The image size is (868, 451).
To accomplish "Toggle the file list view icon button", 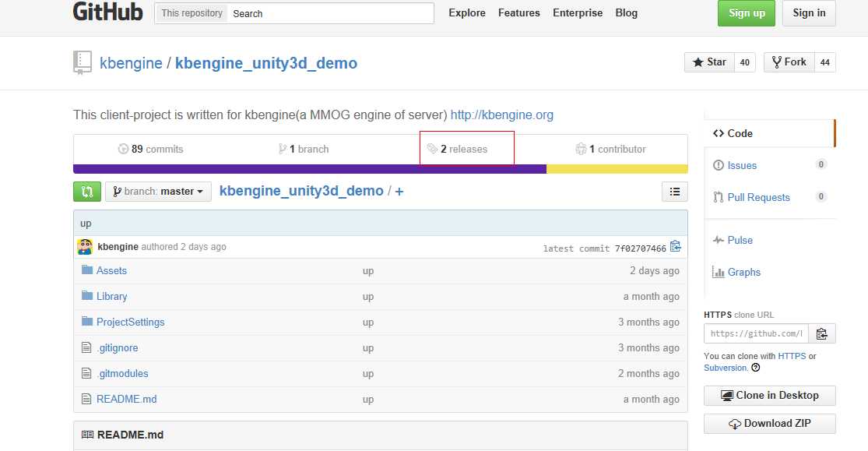I will tap(675, 192).
